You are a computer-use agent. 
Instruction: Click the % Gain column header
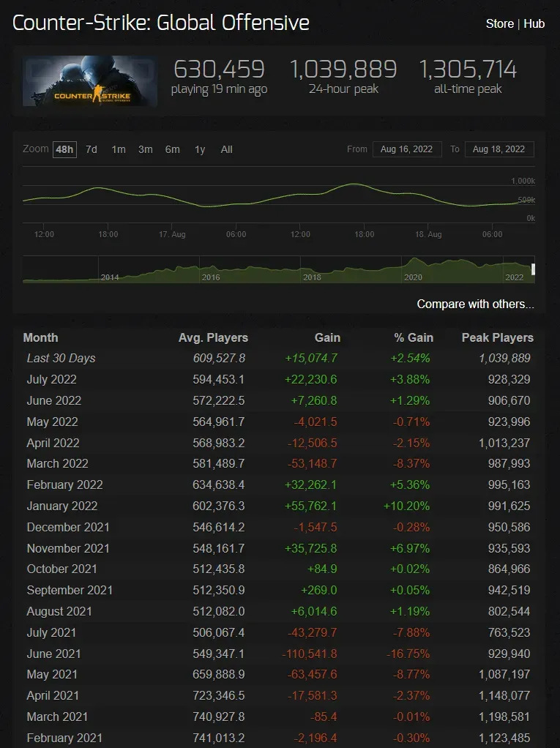pos(414,337)
